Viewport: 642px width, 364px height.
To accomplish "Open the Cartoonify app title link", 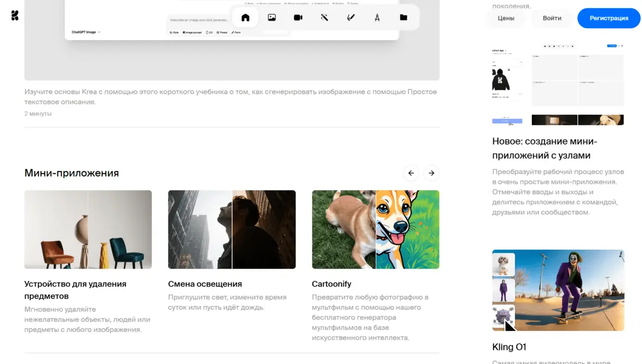I will pyautogui.click(x=331, y=284).
